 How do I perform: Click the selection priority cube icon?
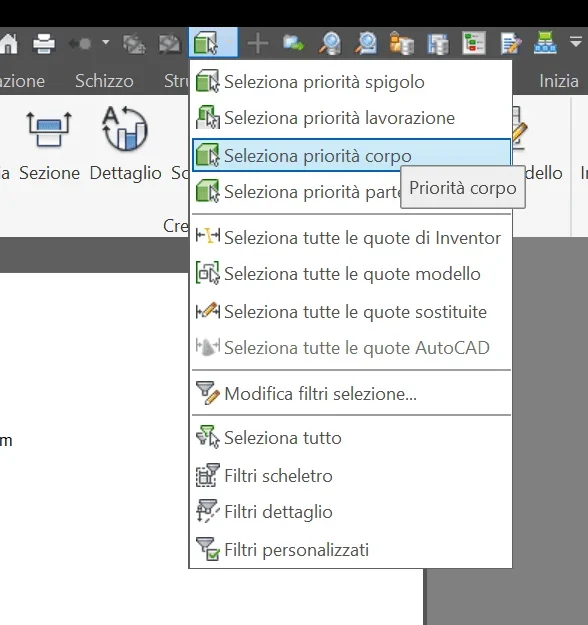click(x=205, y=43)
